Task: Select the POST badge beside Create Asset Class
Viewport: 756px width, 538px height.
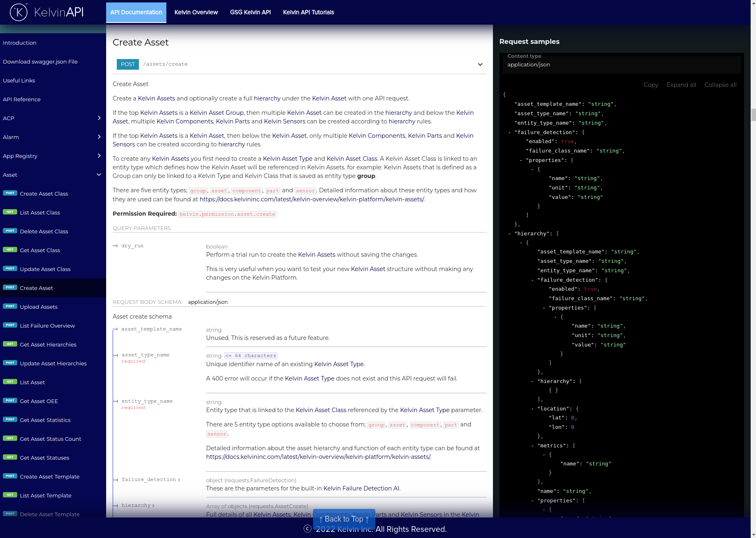Action: (x=10, y=193)
